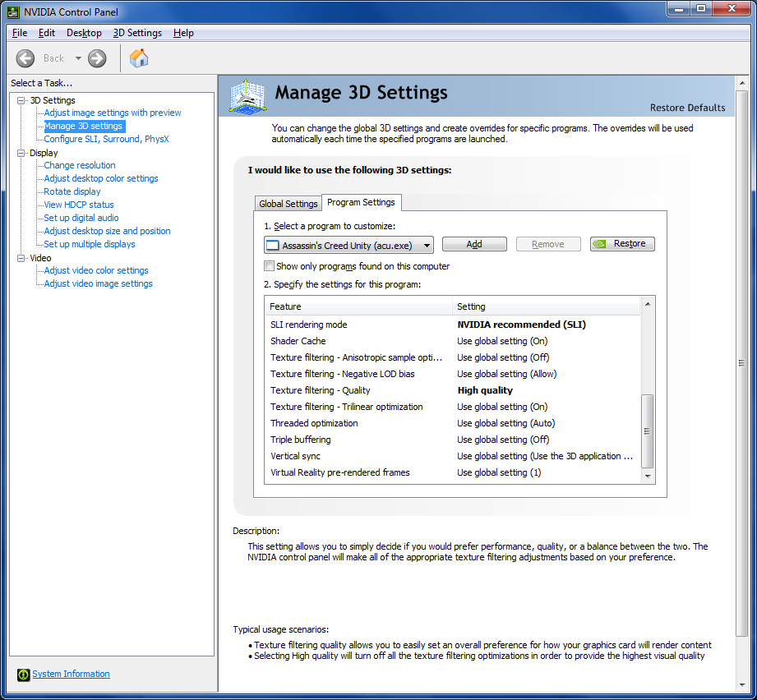Viewport: 757px width, 700px height.
Task: Select the Shader Cache row
Action: (453, 341)
